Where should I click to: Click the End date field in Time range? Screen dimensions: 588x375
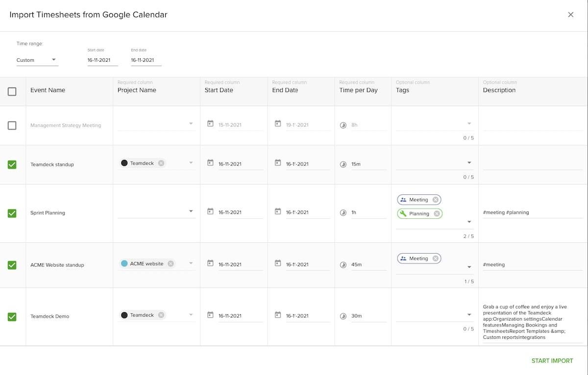[146, 60]
